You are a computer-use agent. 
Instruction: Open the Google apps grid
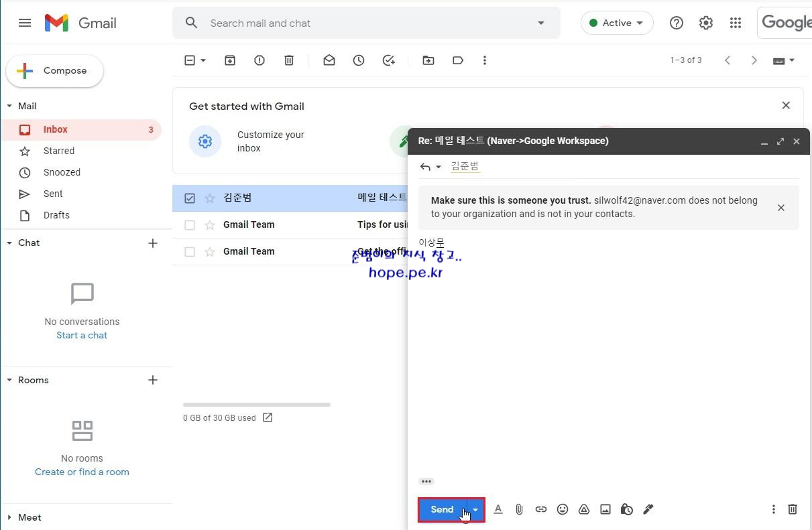coord(736,23)
